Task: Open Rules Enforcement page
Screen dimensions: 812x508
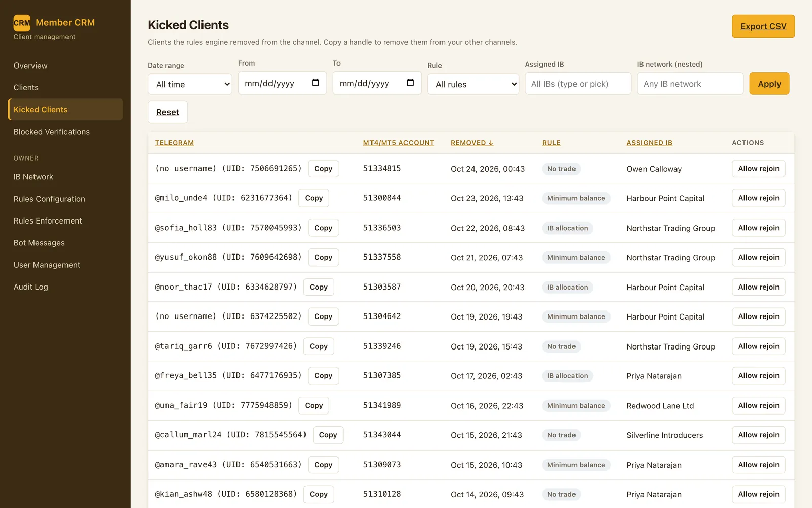Action: [65, 221]
